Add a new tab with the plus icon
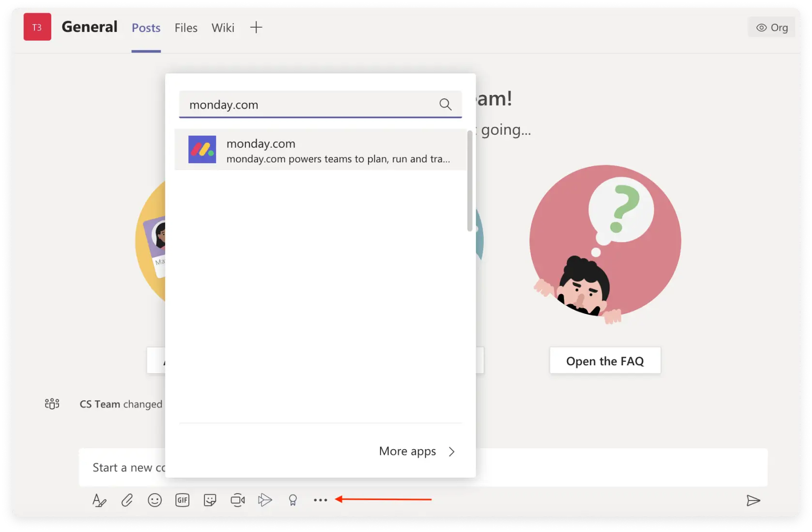812x532 pixels. 256,28
